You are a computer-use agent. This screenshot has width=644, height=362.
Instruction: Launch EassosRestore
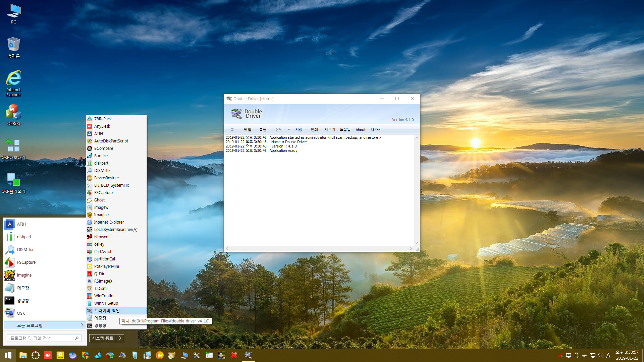click(116, 178)
